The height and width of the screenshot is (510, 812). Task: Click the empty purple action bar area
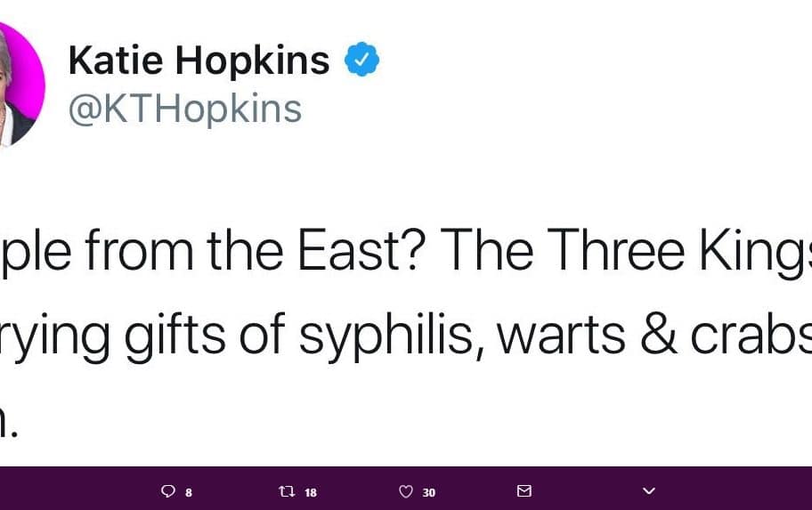(77, 489)
